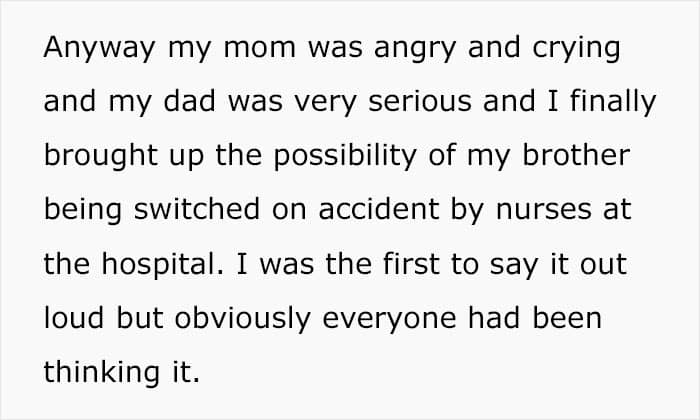
Task: Click the word "accident" in fourth line
Action: (379, 208)
